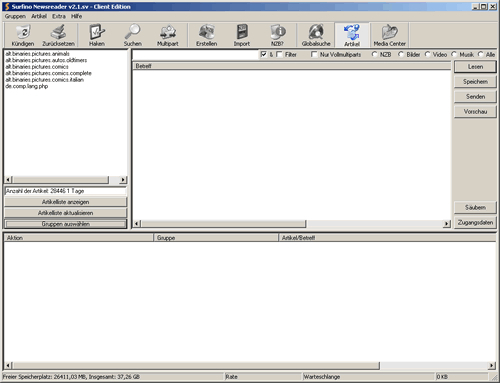Open the Multipart toolbar icon
The height and width of the screenshot is (383, 500).
[168, 35]
